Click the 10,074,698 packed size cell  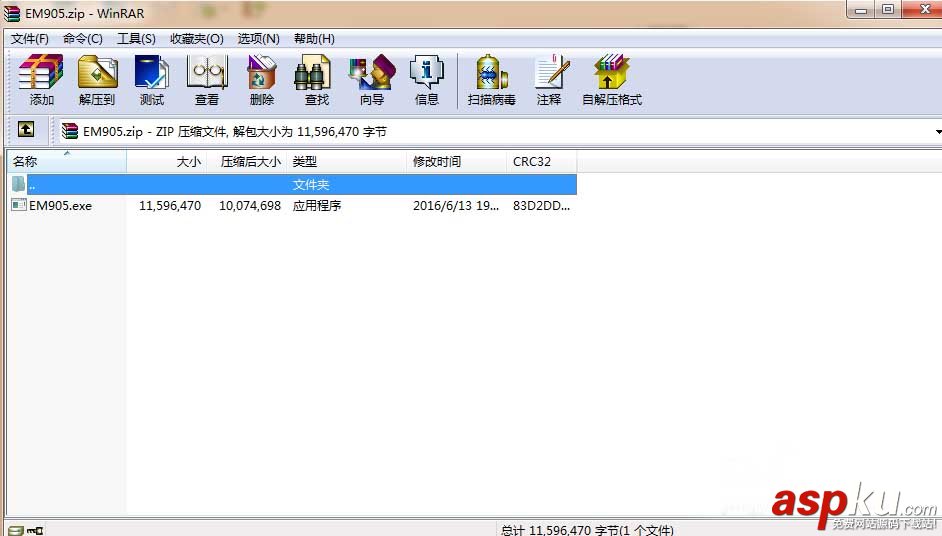(x=250, y=206)
